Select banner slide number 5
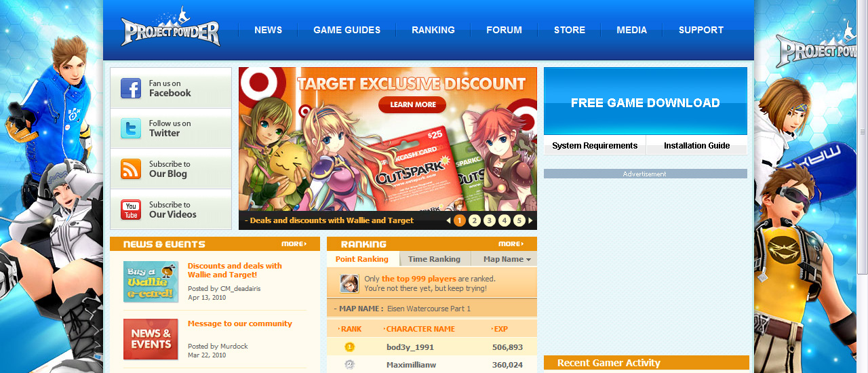Image resolution: width=868 pixels, height=373 pixels. (519, 220)
